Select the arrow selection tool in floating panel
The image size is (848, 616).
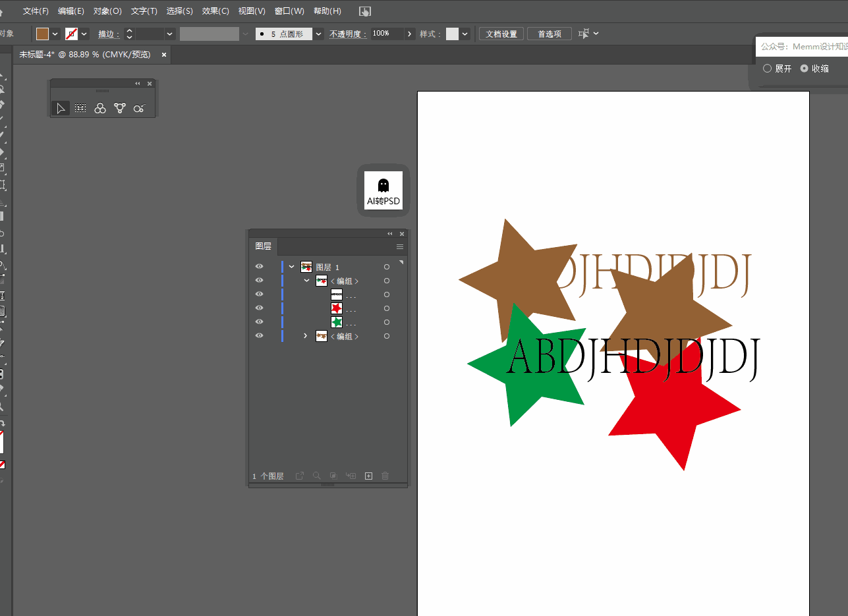(61, 108)
